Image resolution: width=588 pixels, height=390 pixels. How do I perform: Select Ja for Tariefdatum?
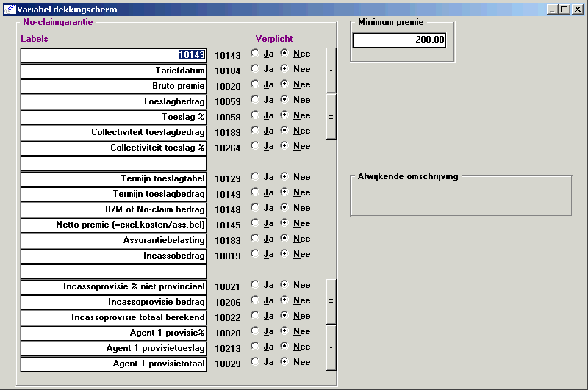pyautogui.click(x=255, y=69)
